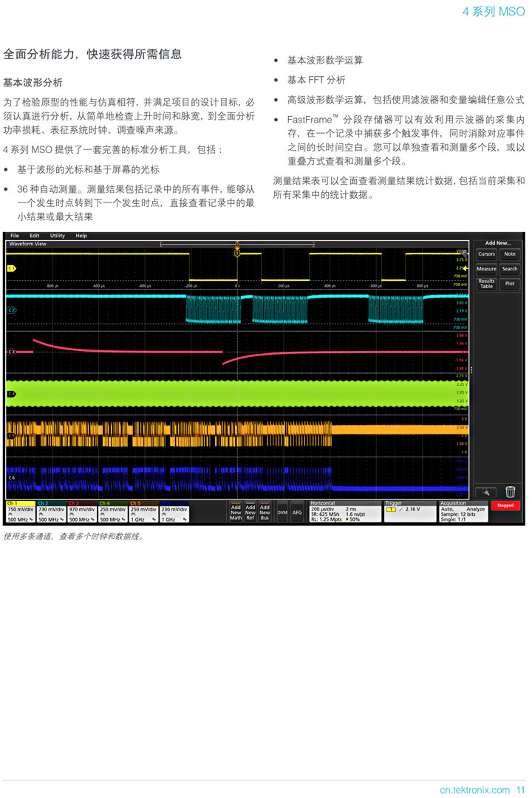Click the waveform zoom icon top right
Screen dimensions: 532x798
[461, 253]
